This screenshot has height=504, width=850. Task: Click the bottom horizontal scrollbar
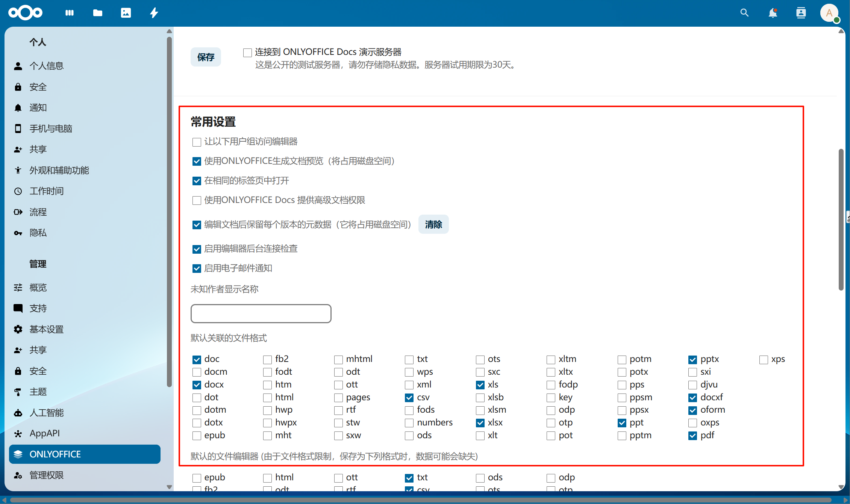421,500
